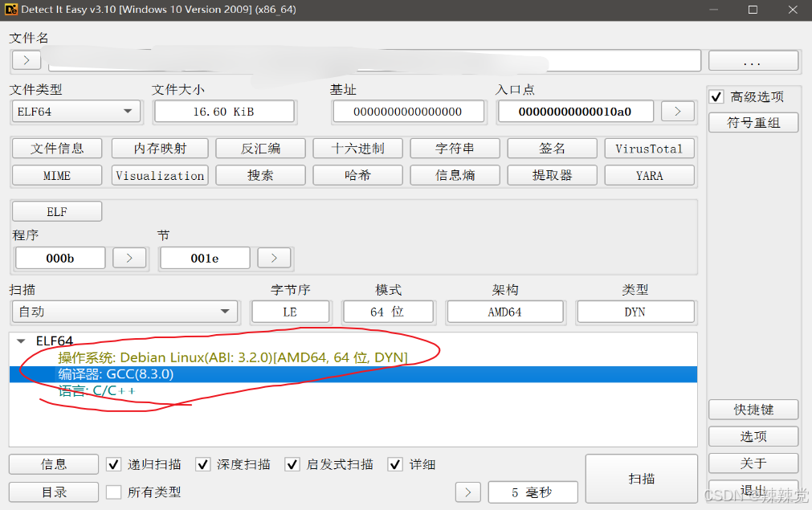
Task: Toggle the 深度扫描 checkbox
Action: (x=202, y=464)
